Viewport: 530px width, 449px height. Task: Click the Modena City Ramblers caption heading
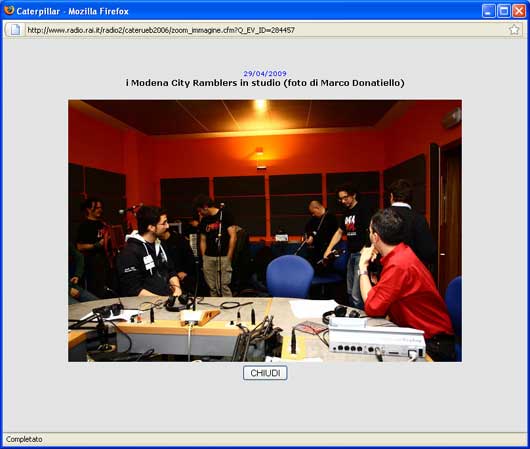(x=265, y=83)
